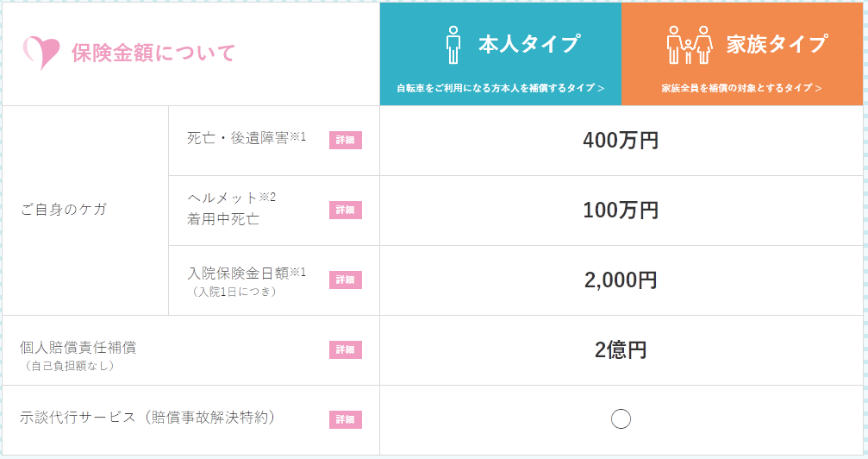
Task: Open 詳細 for 入院保険金日額
Action: click(345, 280)
